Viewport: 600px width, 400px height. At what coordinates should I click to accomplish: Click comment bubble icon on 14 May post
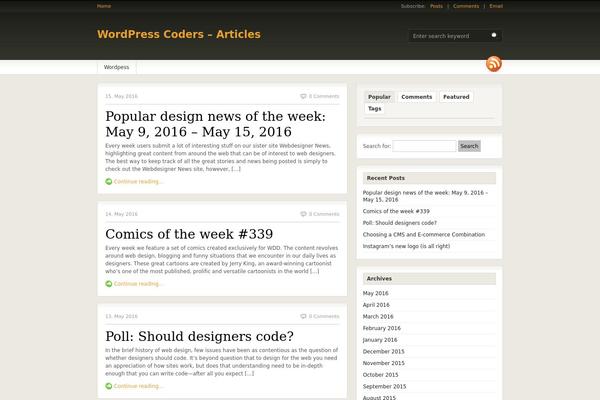pyautogui.click(x=303, y=214)
